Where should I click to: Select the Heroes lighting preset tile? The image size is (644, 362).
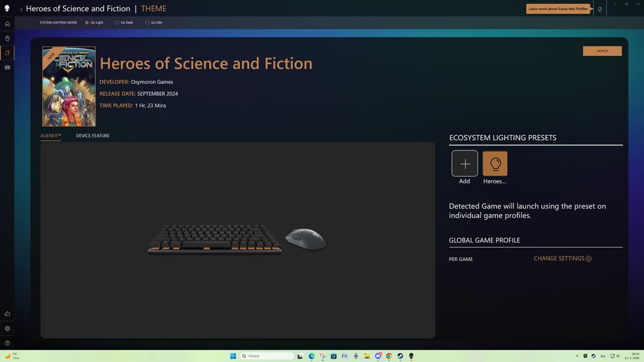click(495, 164)
